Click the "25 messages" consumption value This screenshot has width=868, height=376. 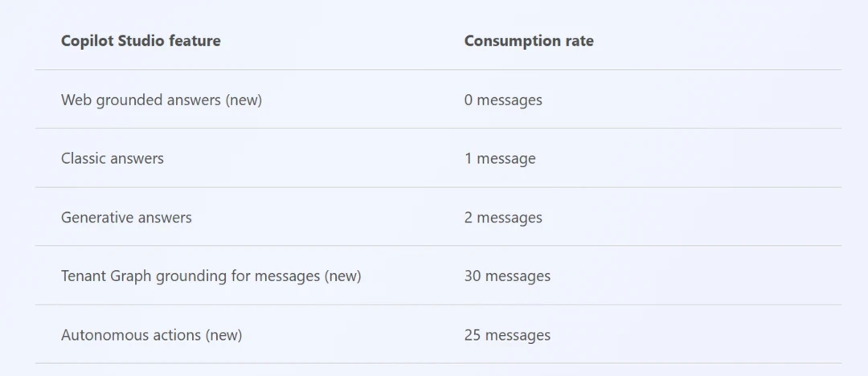pyautogui.click(x=507, y=335)
